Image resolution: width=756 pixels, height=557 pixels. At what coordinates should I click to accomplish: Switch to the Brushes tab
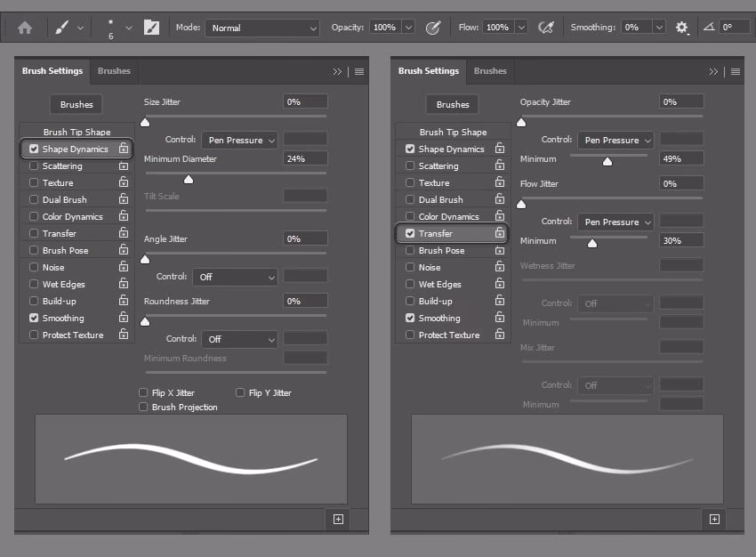[114, 71]
